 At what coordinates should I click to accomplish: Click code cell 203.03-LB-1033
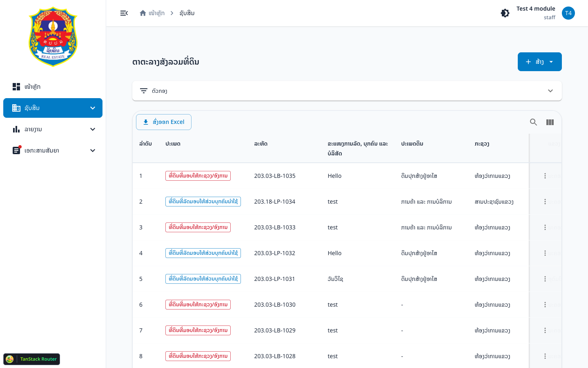[275, 227]
